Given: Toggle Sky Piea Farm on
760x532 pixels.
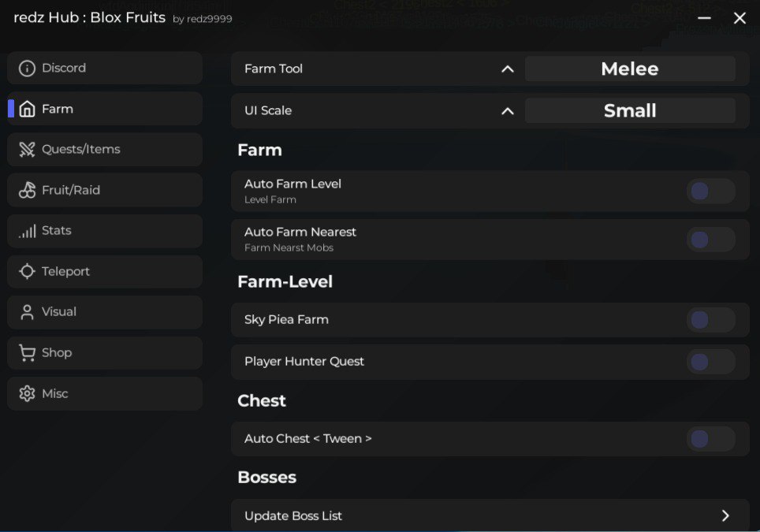Looking at the screenshot, I should tap(710, 320).
